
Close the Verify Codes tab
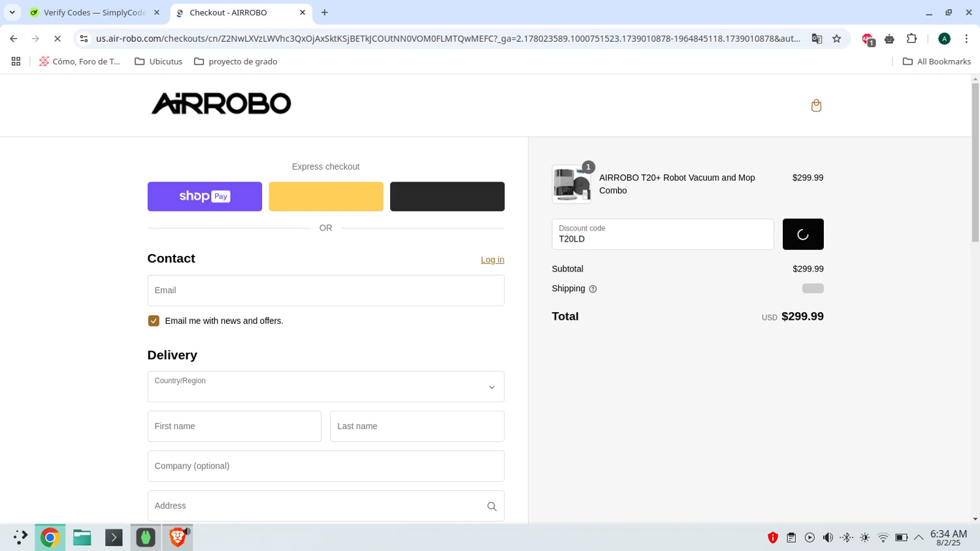point(157,12)
